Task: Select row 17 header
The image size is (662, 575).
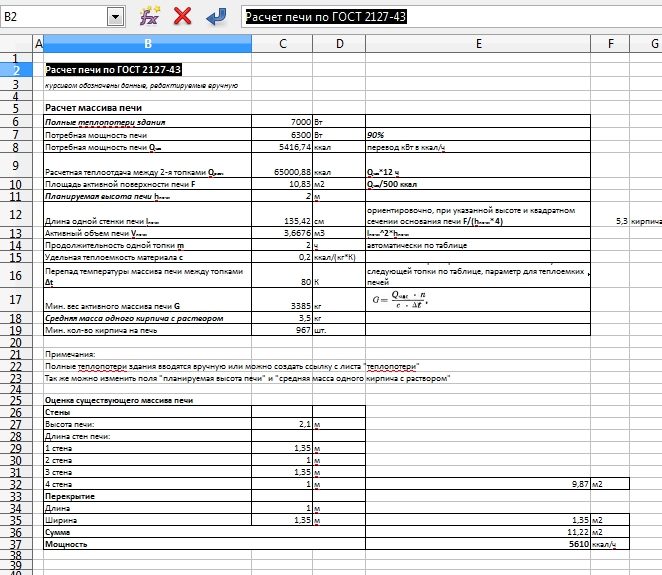Action: click(x=16, y=300)
